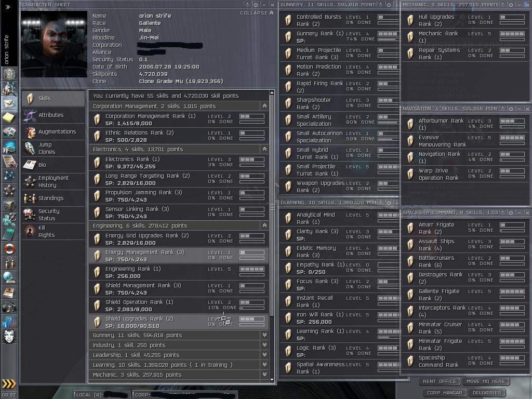532x399 pixels.
Task: Open the chat Channels people icon
Action: (x=9, y=263)
